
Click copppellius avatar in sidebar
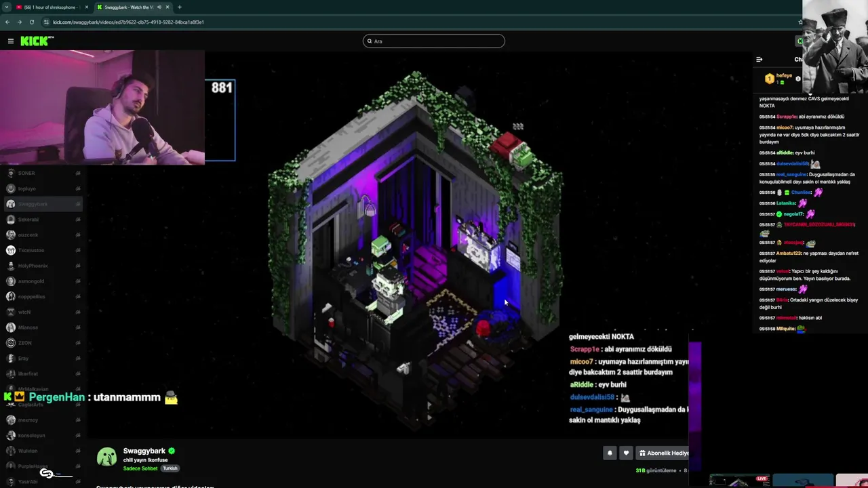click(11, 296)
